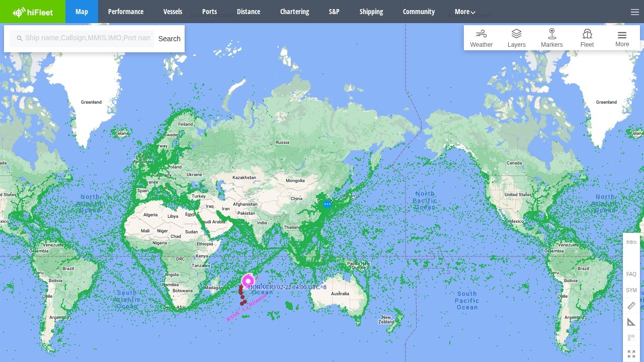The image size is (644, 362).
Task: Switch to the Performance tab
Action: point(126,12)
